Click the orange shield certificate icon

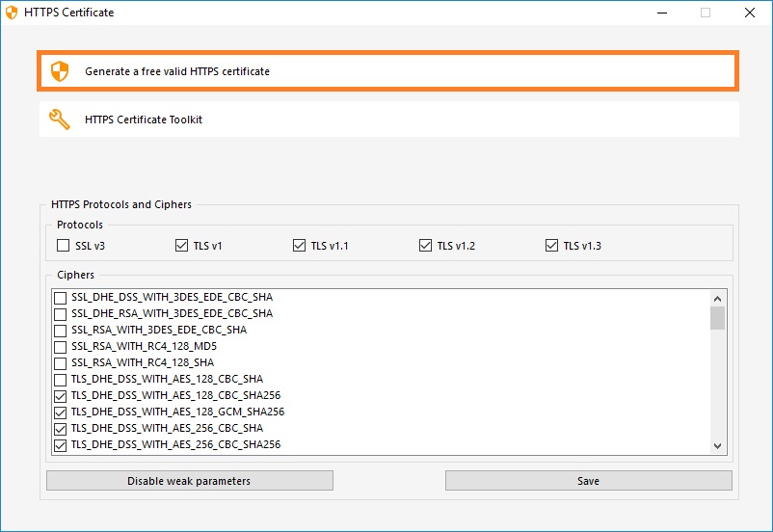tap(60, 70)
